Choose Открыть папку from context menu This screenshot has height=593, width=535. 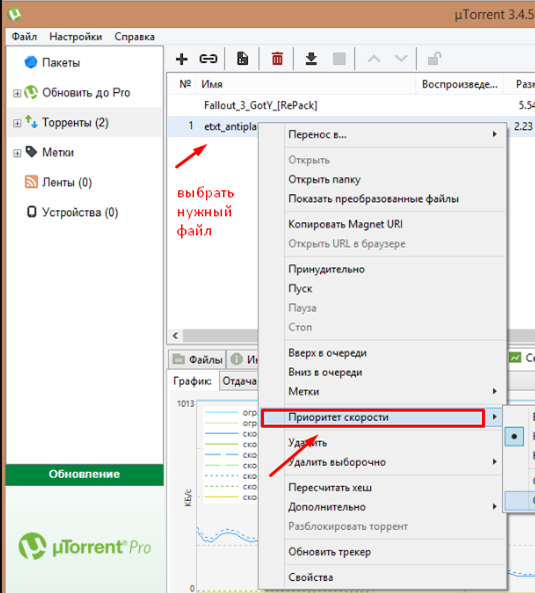point(383,179)
